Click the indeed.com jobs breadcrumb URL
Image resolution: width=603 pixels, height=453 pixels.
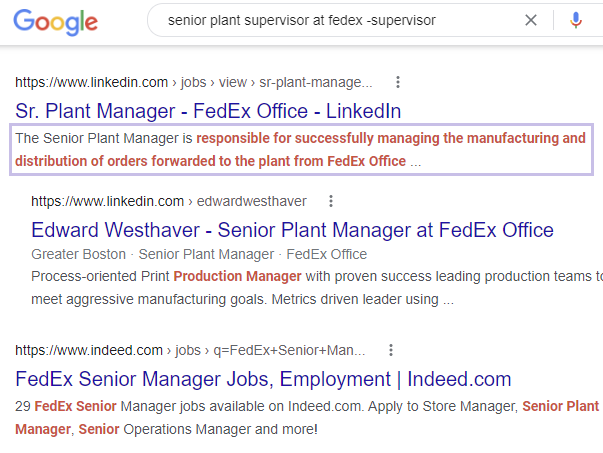[190, 350]
